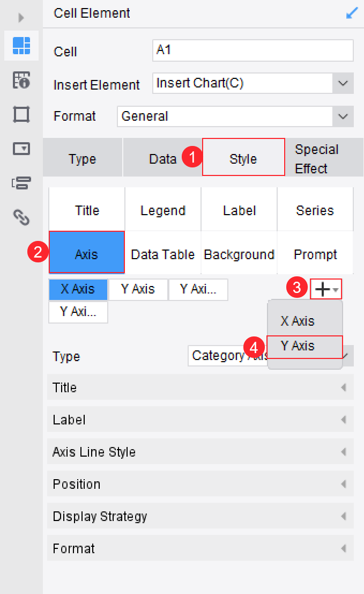Switch to the Style tab

pos(243,158)
